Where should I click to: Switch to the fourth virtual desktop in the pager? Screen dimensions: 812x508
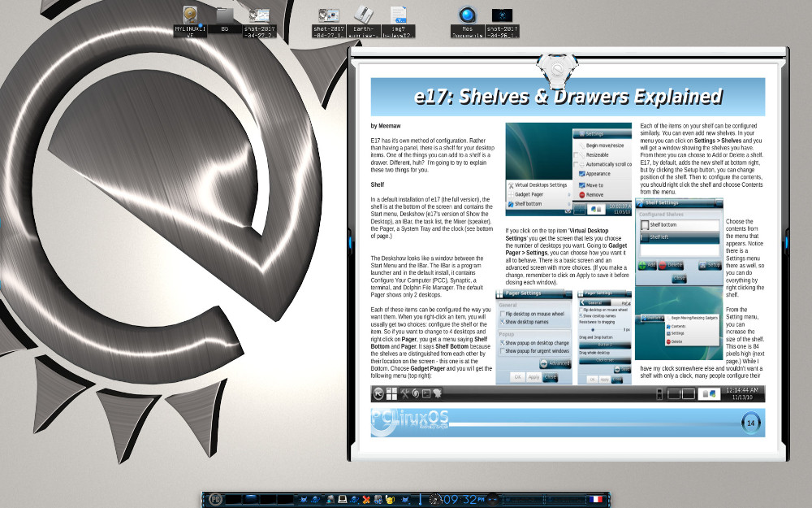coord(285,500)
